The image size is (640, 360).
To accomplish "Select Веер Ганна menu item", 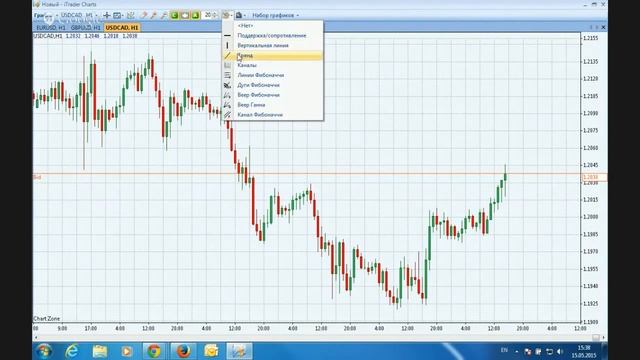I will coord(273,105).
